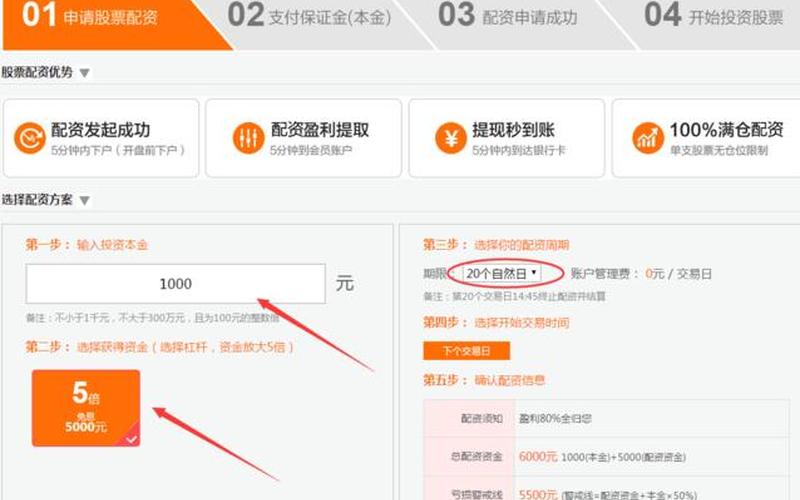Click the clock icon for 配资发起成功
This screenshot has width=800, height=500.
[x=30, y=138]
